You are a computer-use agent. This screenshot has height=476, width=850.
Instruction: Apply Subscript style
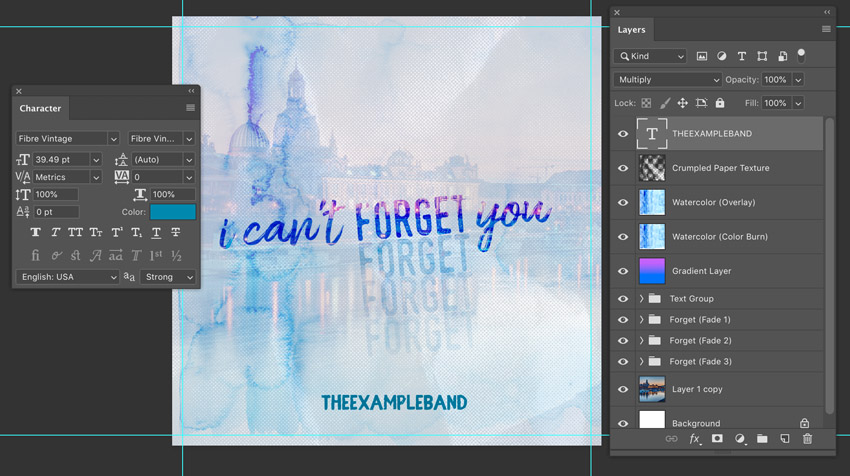click(x=136, y=233)
